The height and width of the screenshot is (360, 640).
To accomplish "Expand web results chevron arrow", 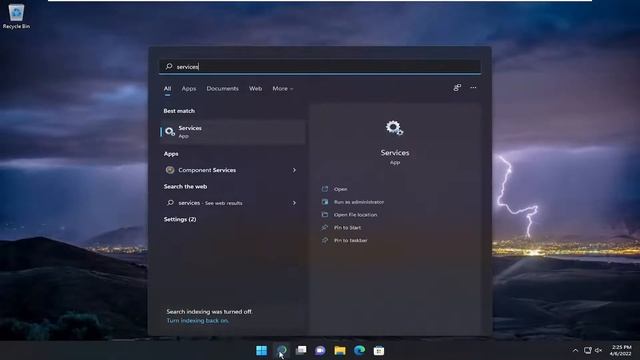I will coord(294,203).
